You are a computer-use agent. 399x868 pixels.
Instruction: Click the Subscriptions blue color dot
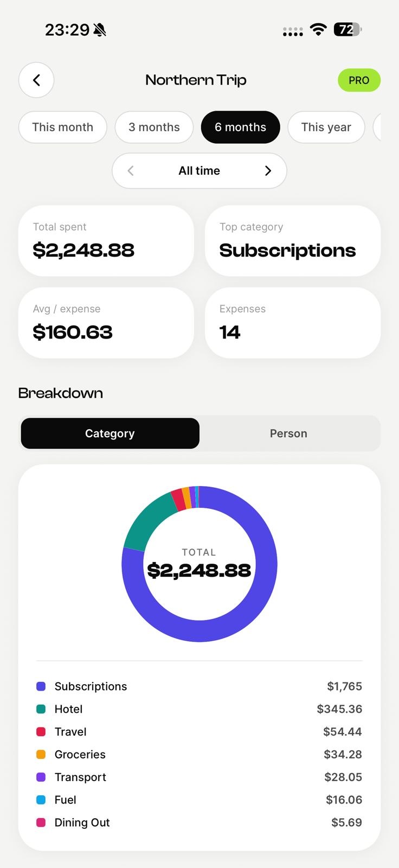point(41,686)
